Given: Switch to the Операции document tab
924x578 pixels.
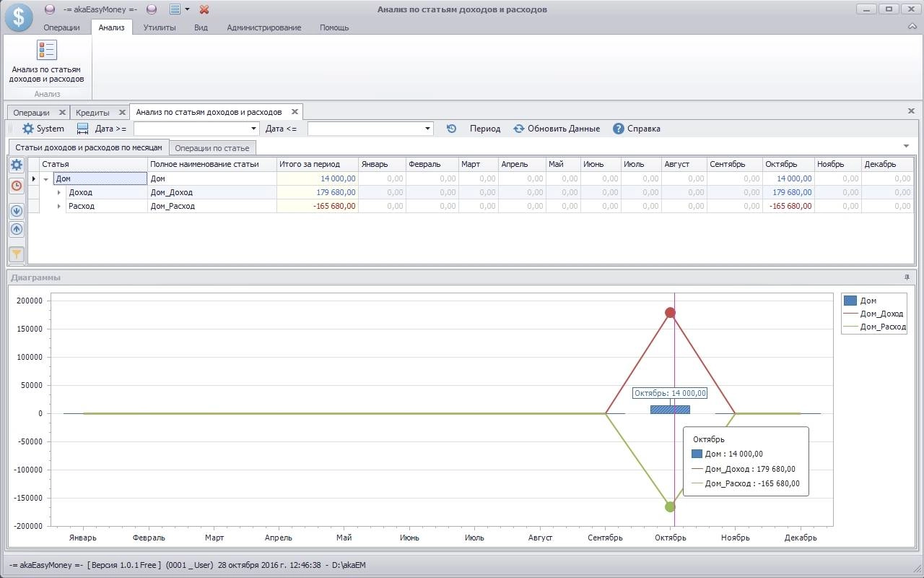Looking at the screenshot, I should 31,113.
